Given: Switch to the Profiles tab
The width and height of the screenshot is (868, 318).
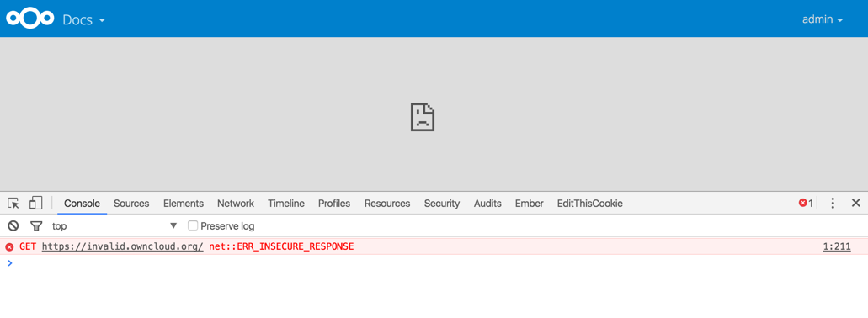Looking at the screenshot, I should (x=334, y=204).
